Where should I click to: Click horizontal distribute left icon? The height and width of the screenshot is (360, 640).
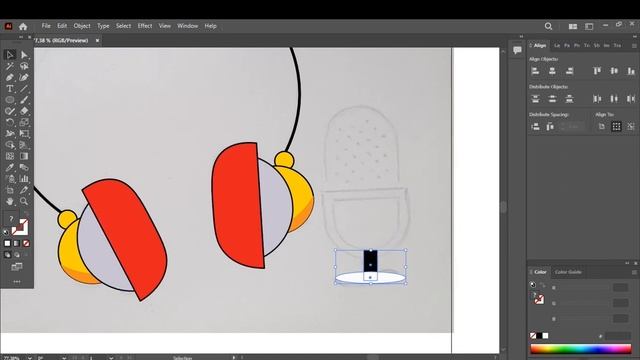tap(597, 99)
